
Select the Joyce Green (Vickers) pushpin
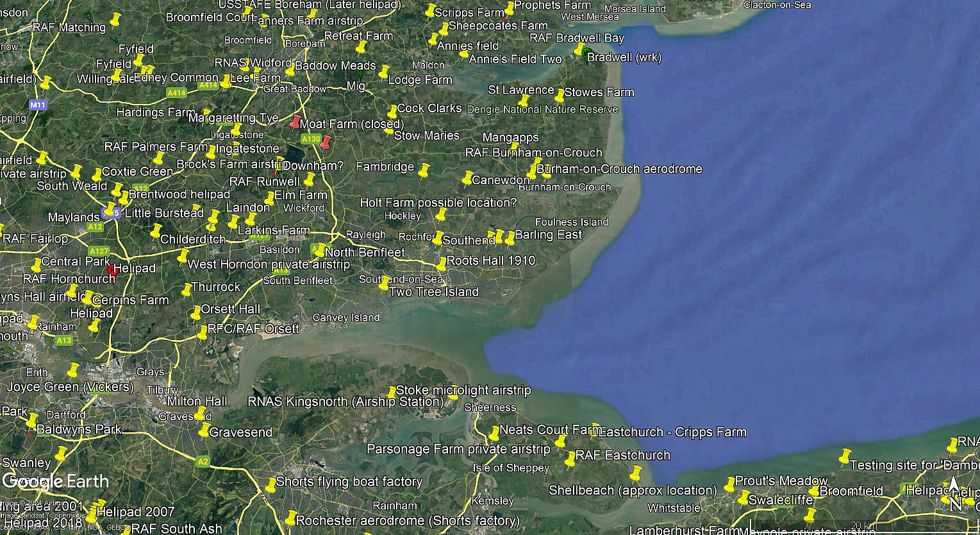pyautogui.click(x=72, y=370)
